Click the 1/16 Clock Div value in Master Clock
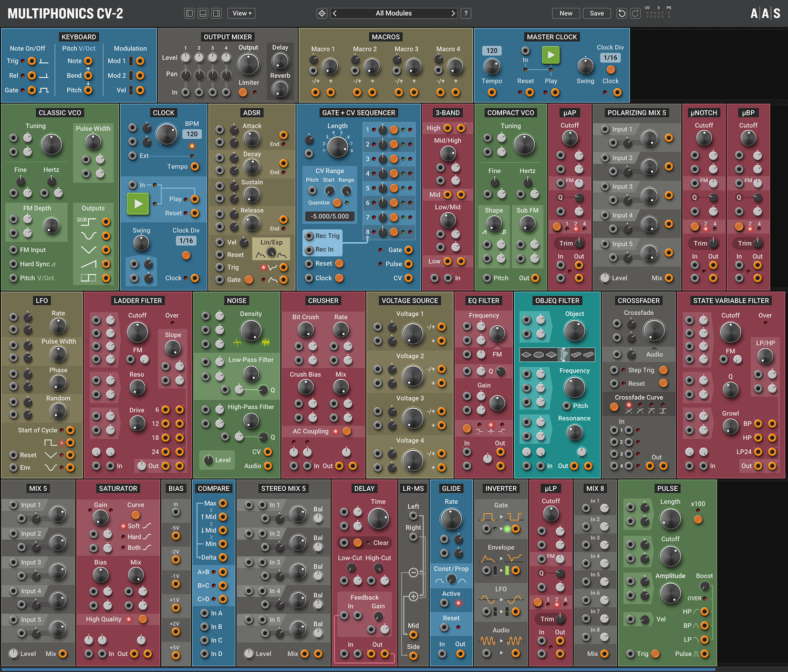Image resolution: width=788 pixels, height=672 pixels. pos(610,58)
